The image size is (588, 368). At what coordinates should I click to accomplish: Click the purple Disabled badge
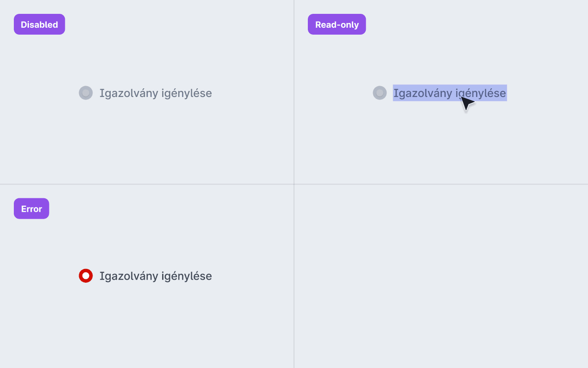coord(39,24)
